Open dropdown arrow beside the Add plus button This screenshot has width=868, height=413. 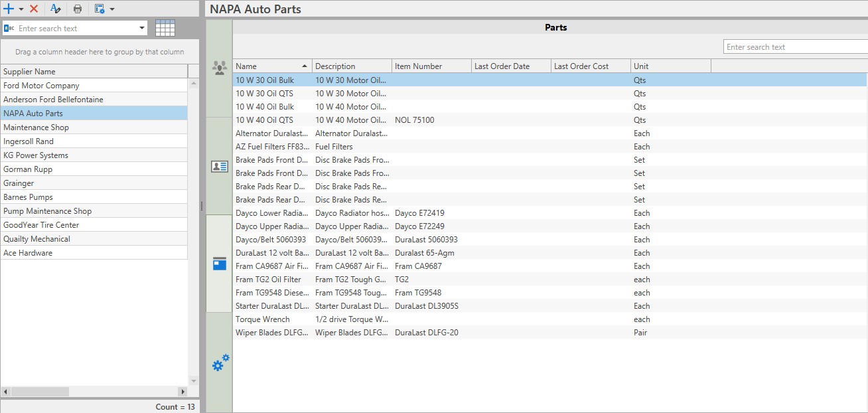[21, 9]
